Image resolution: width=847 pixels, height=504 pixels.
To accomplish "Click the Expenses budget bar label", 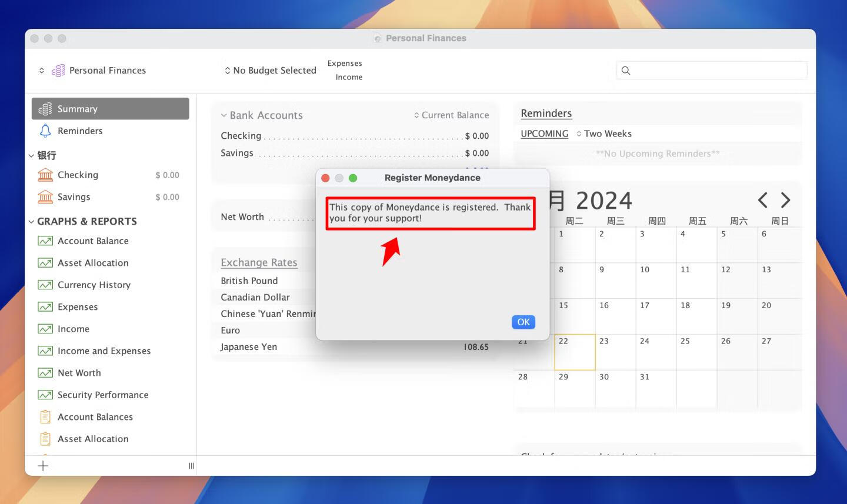I will point(345,63).
